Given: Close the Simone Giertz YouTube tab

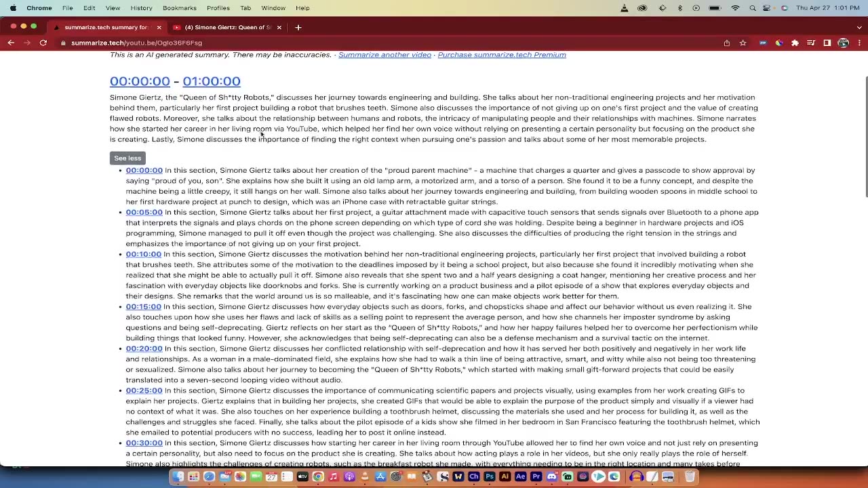Looking at the screenshot, I should [x=279, y=27].
